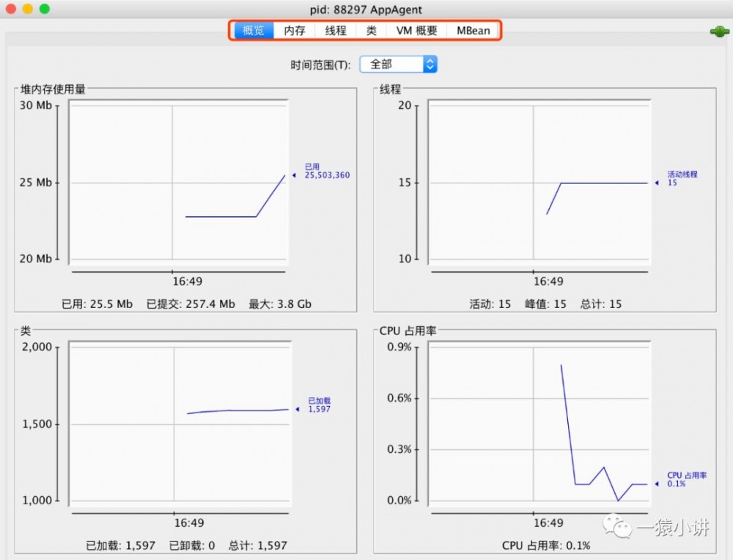Select the 概览 (Overview) tab
This screenshot has width=733, height=560.
[x=253, y=31]
